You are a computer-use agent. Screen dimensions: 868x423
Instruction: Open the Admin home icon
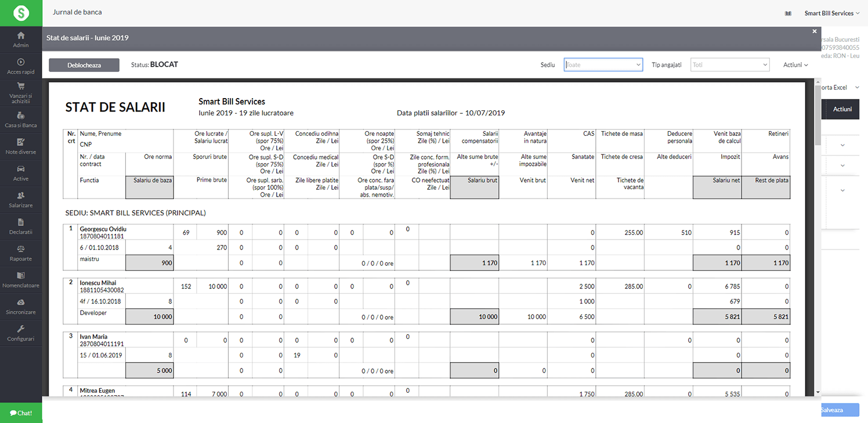(21, 36)
